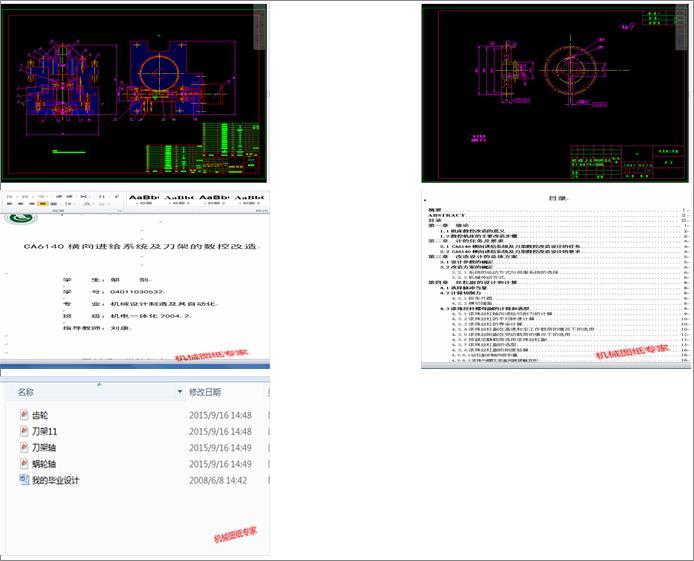Click the 指导教师 line in the document
Screen dimensions: 694x561
tap(97, 327)
